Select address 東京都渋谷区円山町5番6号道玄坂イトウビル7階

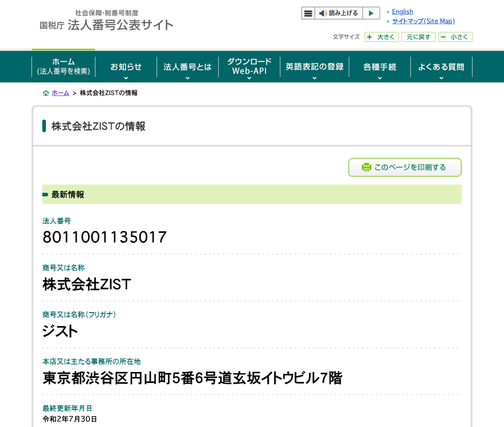(192, 378)
